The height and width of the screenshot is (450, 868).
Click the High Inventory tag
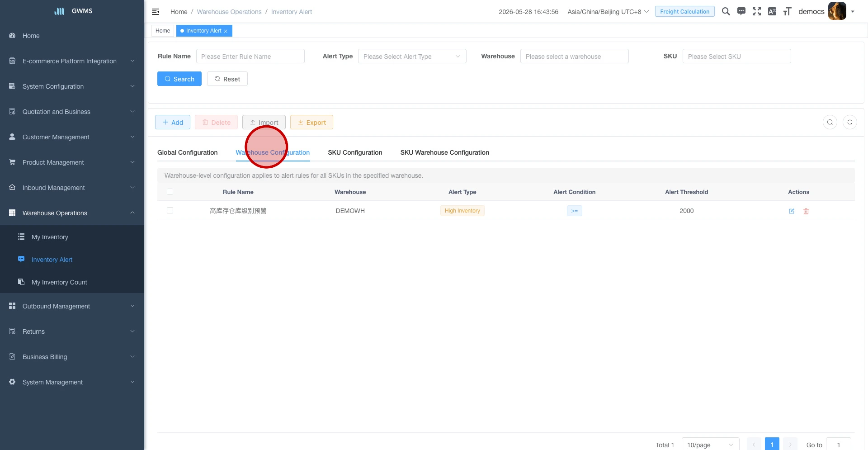click(x=462, y=211)
